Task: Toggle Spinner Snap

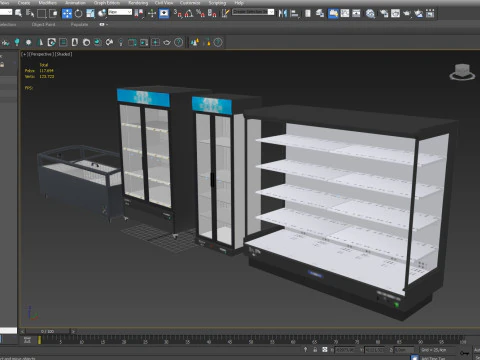Action: pos(212,13)
